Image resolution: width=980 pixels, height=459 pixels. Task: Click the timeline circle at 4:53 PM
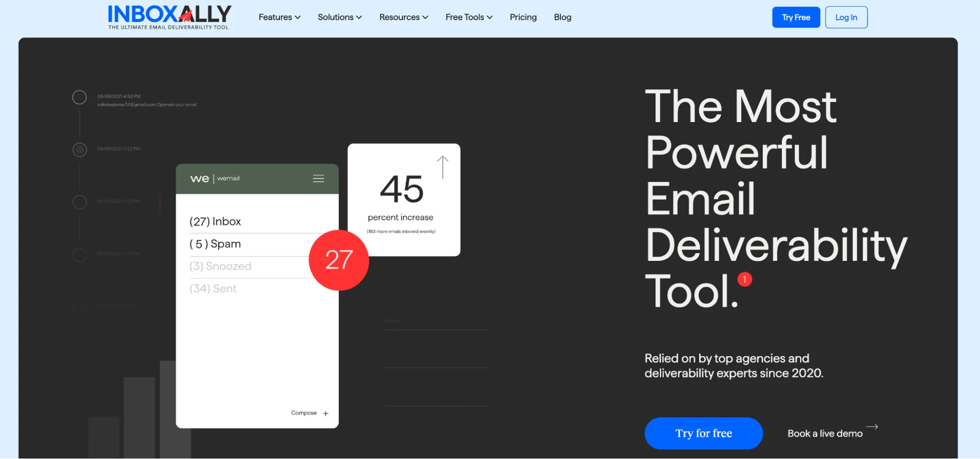[x=79, y=97]
